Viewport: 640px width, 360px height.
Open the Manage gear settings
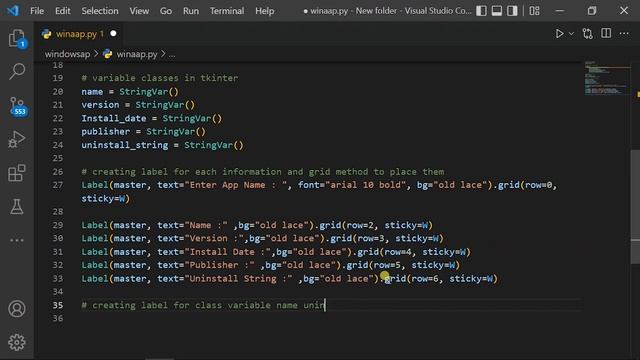tap(17, 342)
